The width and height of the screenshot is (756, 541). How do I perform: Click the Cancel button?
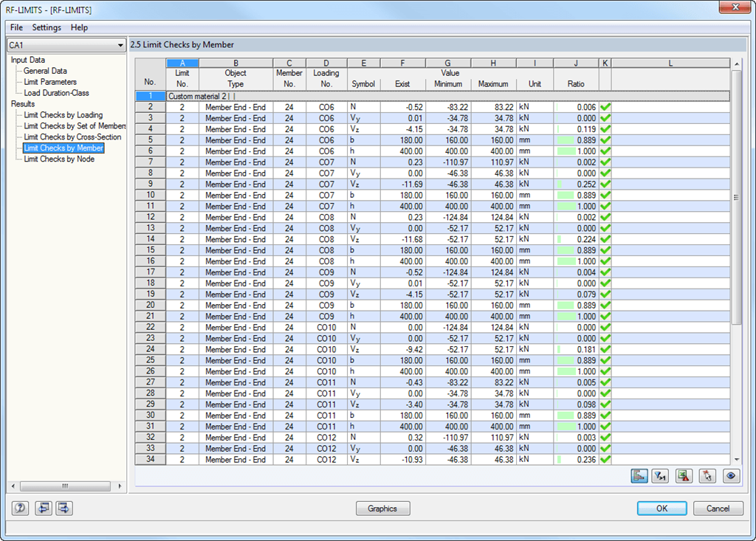[718, 509]
